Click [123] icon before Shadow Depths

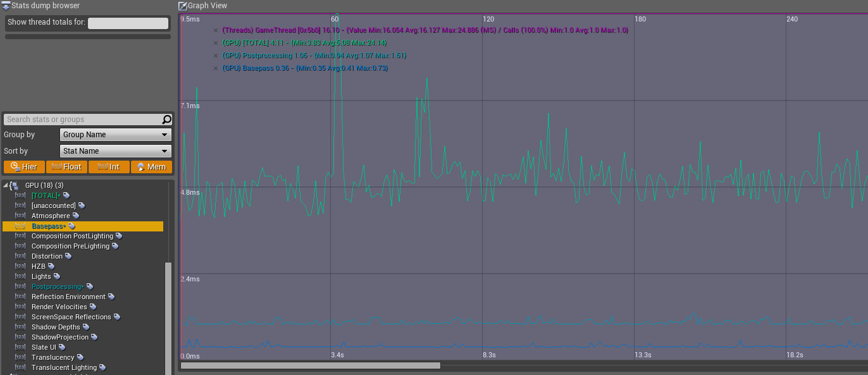pos(20,327)
